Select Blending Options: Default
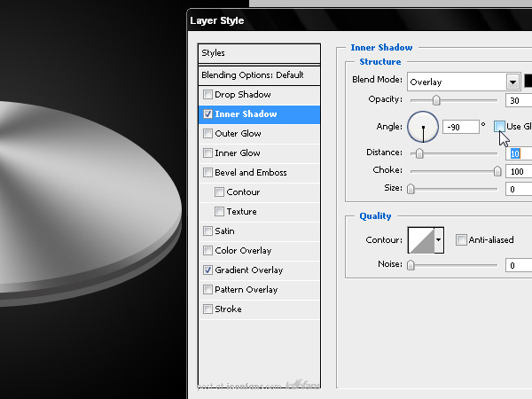 click(259, 75)
